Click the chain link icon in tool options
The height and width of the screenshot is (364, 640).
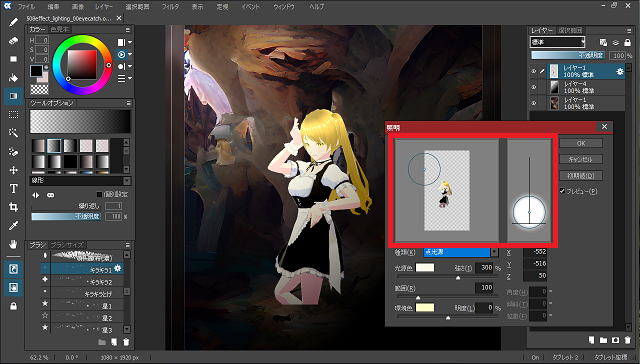[x=51, y=195]
